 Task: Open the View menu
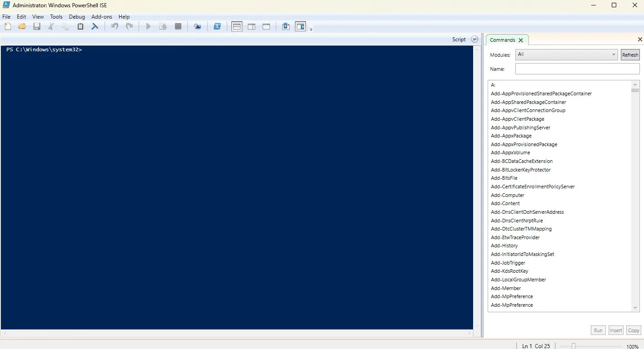click(38, 17)
